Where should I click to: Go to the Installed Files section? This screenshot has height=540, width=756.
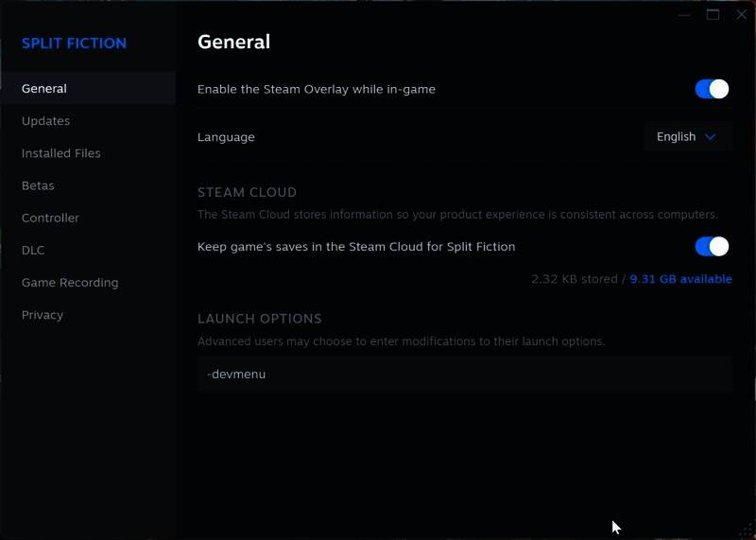61,153
